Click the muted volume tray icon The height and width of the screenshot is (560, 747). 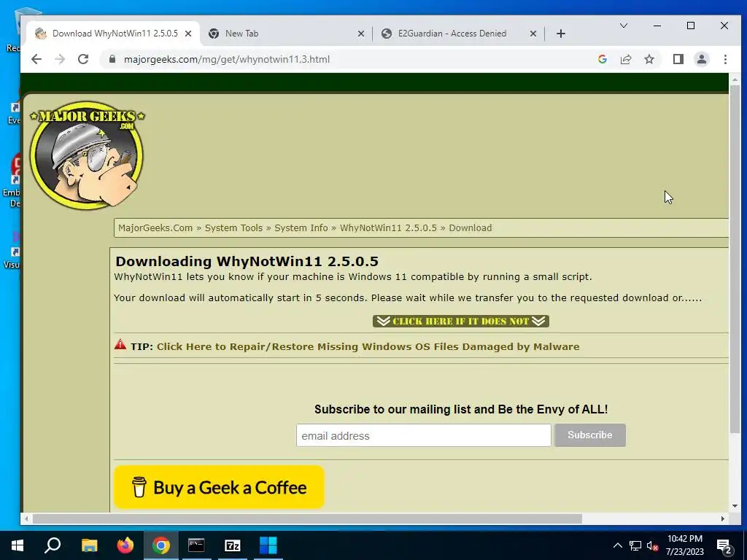[652, 545]
